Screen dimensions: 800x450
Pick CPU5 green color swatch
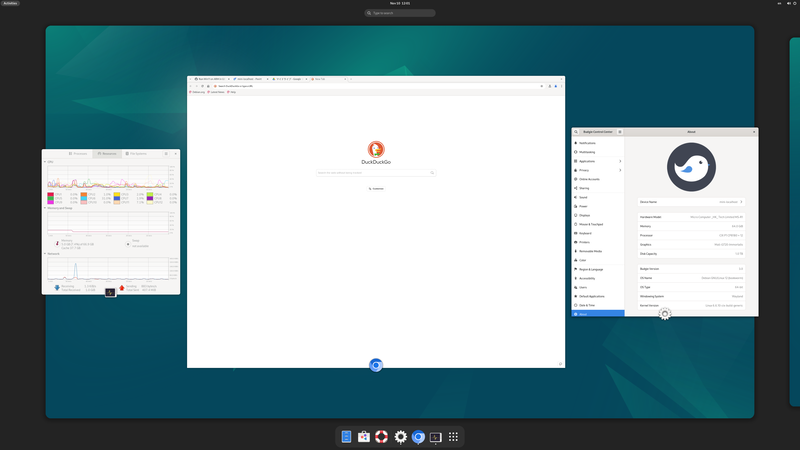51,198
